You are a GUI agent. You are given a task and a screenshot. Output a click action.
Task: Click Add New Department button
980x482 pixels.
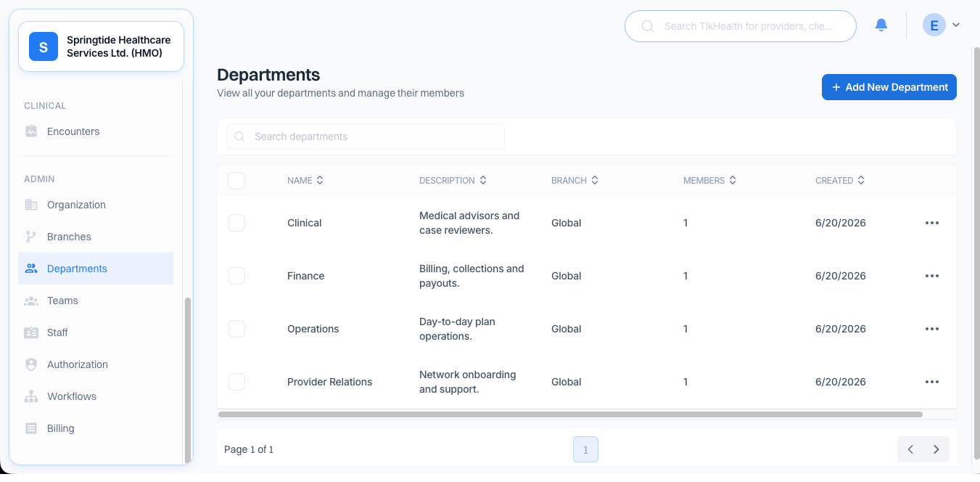click(x=889, y=87)
